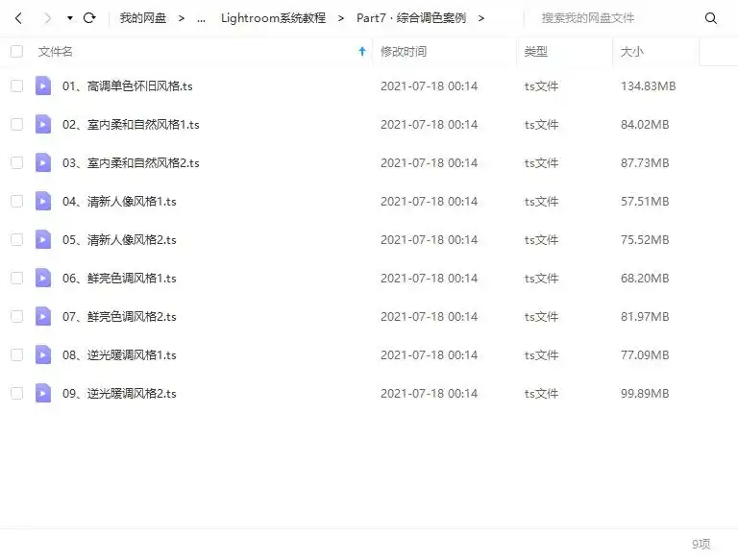This screenshot has height=560, width=738.
Task: Click video icon of 09、逆光暖调风格2.ts
Action: coord(43,393)
